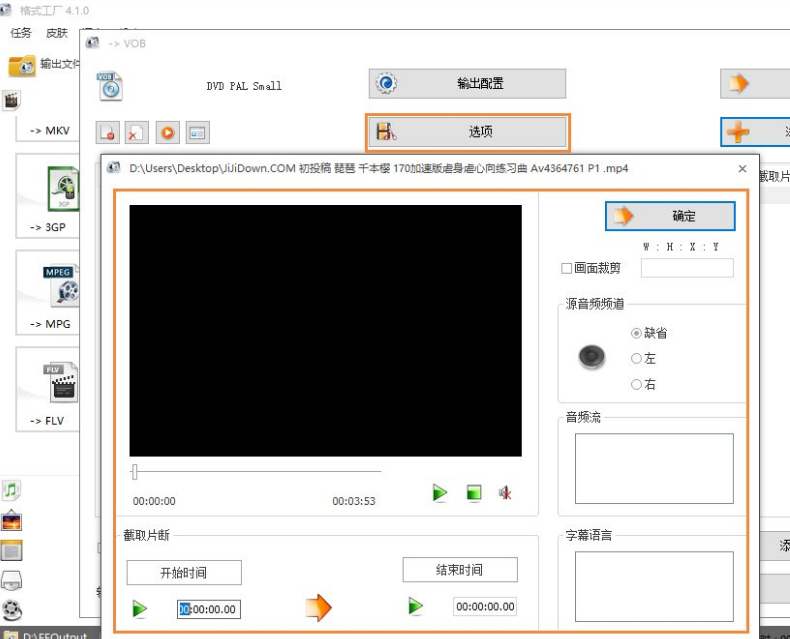Choose the -> MPG conversion
Screen dimensions: 790x639
pyautogui.click(x=49, y=293)
